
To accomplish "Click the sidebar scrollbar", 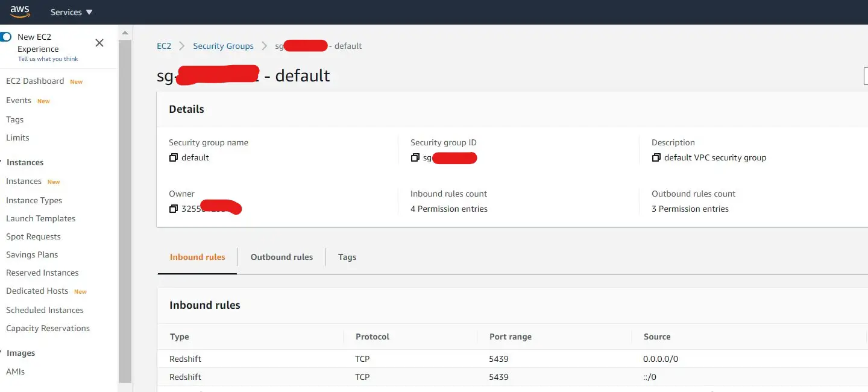I will tap(125, 211).
